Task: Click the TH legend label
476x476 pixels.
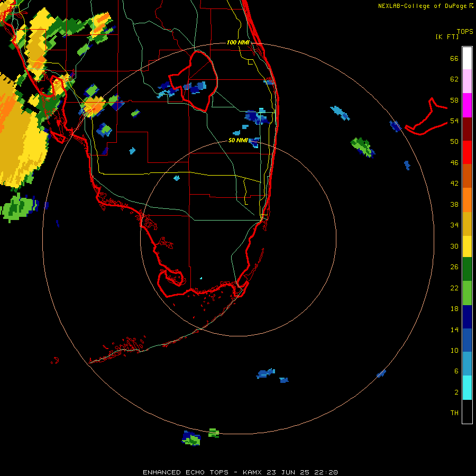Action: point(454,413)
